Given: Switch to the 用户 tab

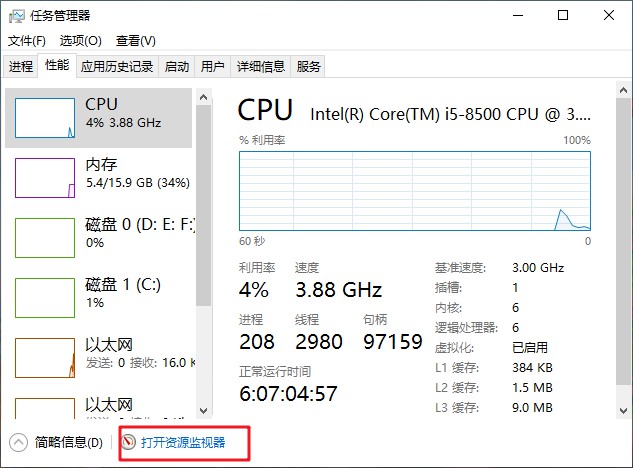Looking at the screenshot, I should tap(212, 67).
